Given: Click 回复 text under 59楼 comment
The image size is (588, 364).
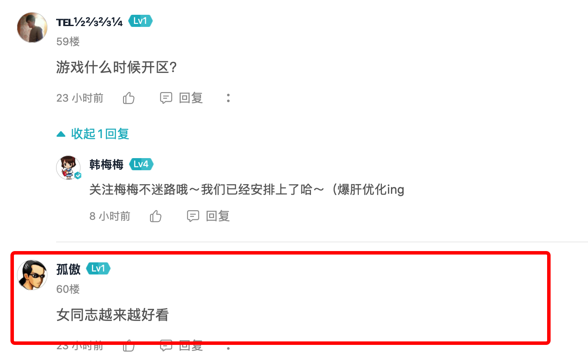Looking at the screenshot, I should coord(191,98).
